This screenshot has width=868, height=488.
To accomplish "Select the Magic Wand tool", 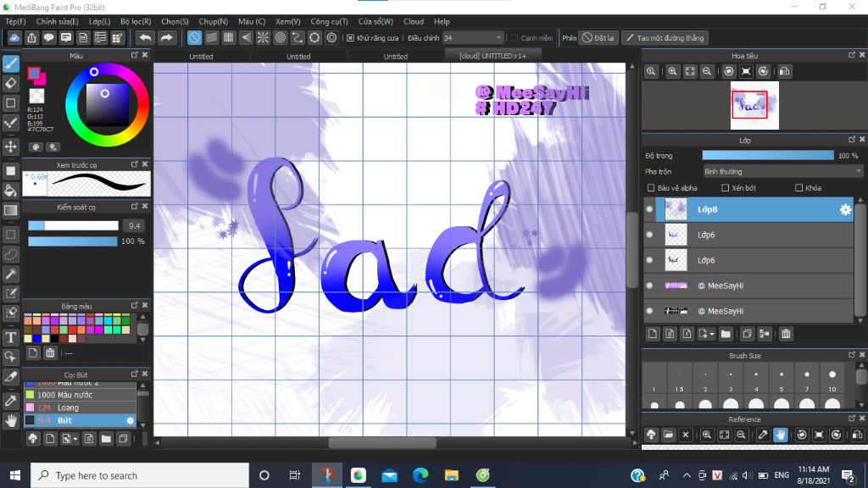I will [10, 274].
